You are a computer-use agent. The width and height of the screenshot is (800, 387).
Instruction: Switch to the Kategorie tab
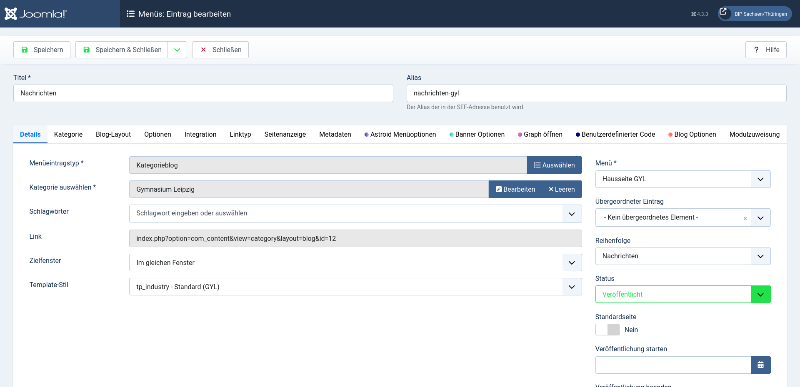pyautogui.click(x=68, y=135)
